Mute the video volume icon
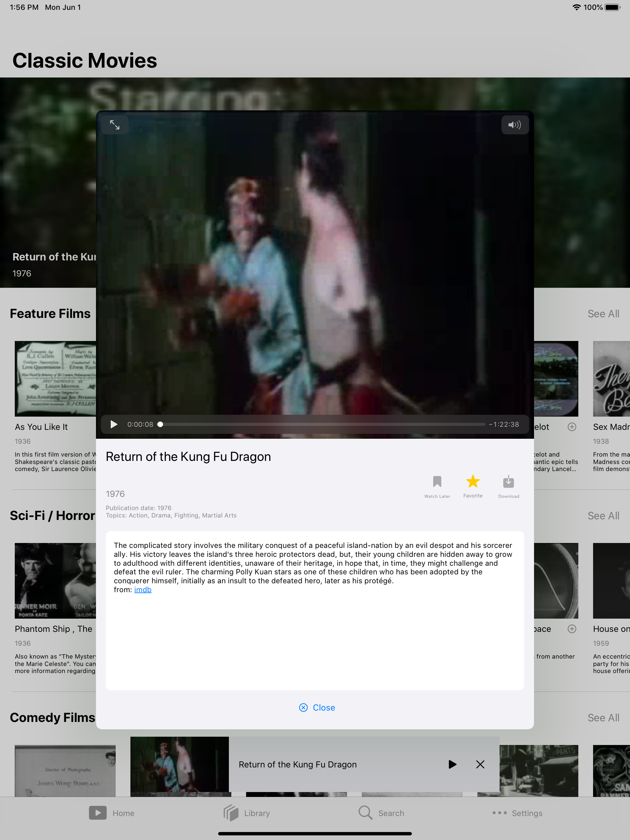Image resolution: width=630 pixels, height=840 pixels. pos(514,125)
